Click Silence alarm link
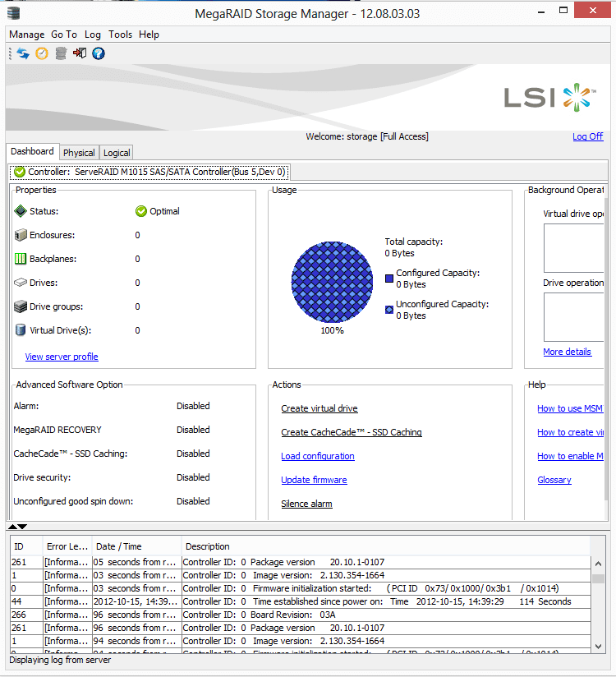This screenshot has width=616, height=677. pyautogui.click(x=306, y=504)
